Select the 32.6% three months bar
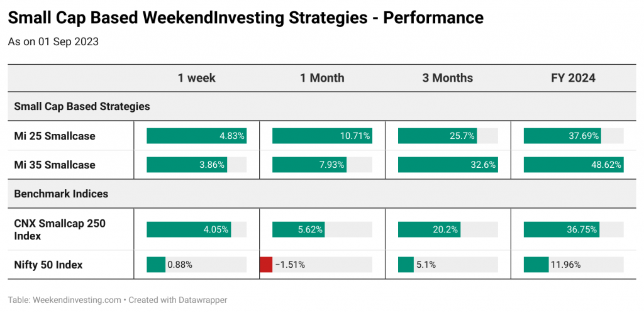Viewport: 644px width, 313px height. [x=448, y=165]
